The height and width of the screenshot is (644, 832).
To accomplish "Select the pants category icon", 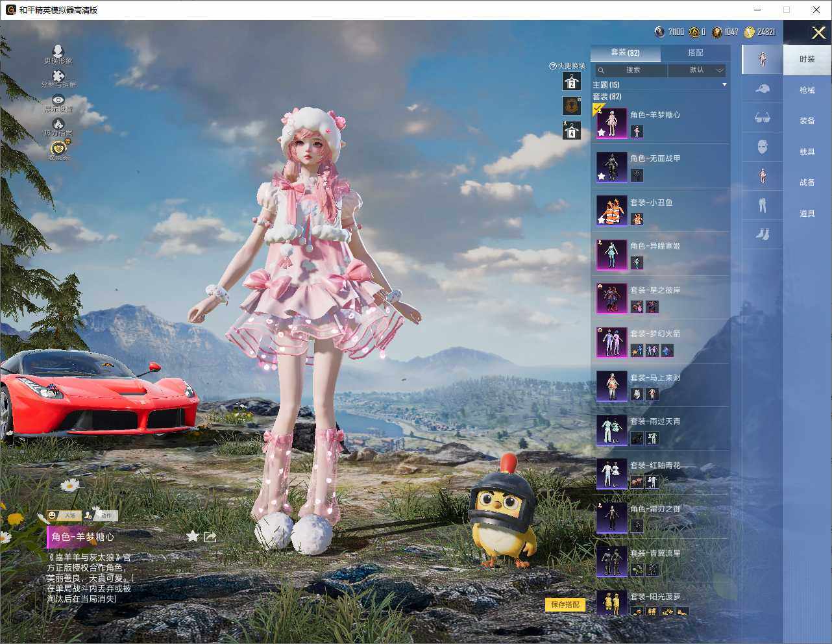I will (762, 206).
